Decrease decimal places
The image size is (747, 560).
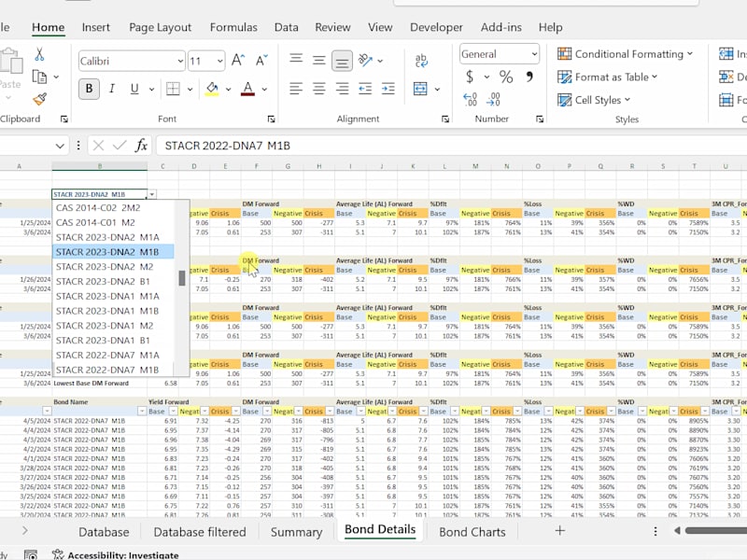tap(494, 99)
